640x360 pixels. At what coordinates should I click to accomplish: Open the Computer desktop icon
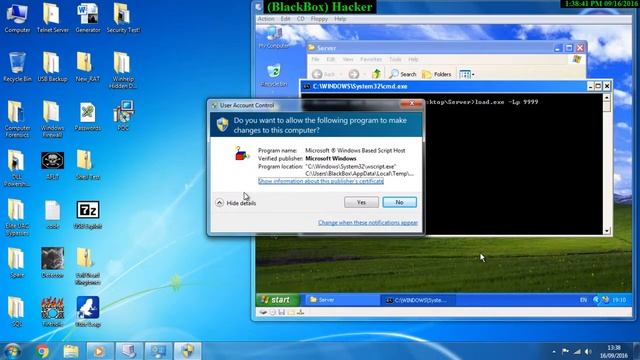click(17, 18)
